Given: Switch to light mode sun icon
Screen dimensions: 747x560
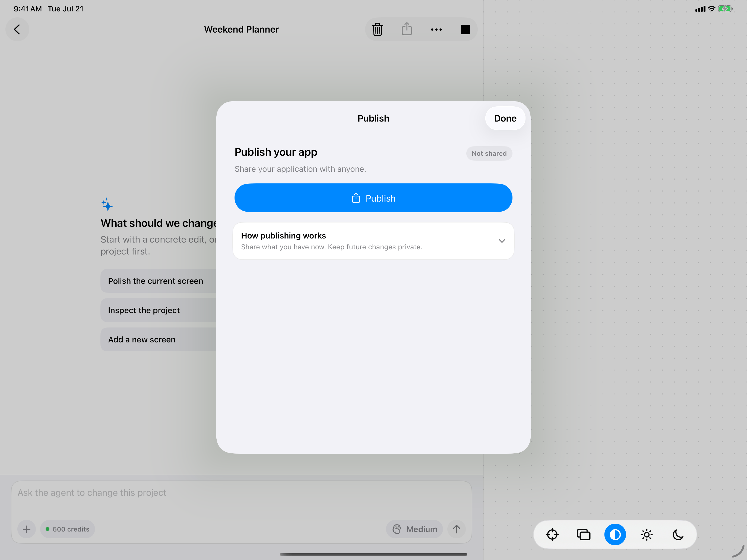Looking at the screenshot, I should 647,535.
